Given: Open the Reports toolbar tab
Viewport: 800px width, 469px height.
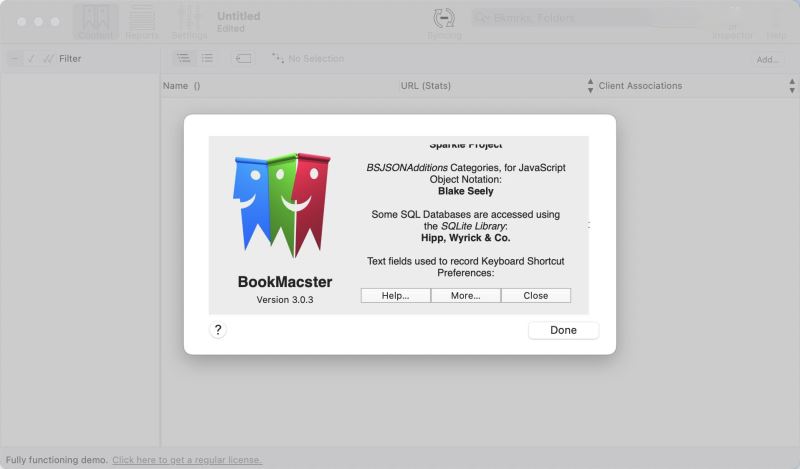Looking at the screenshot, I should click(x=141, y=22).
